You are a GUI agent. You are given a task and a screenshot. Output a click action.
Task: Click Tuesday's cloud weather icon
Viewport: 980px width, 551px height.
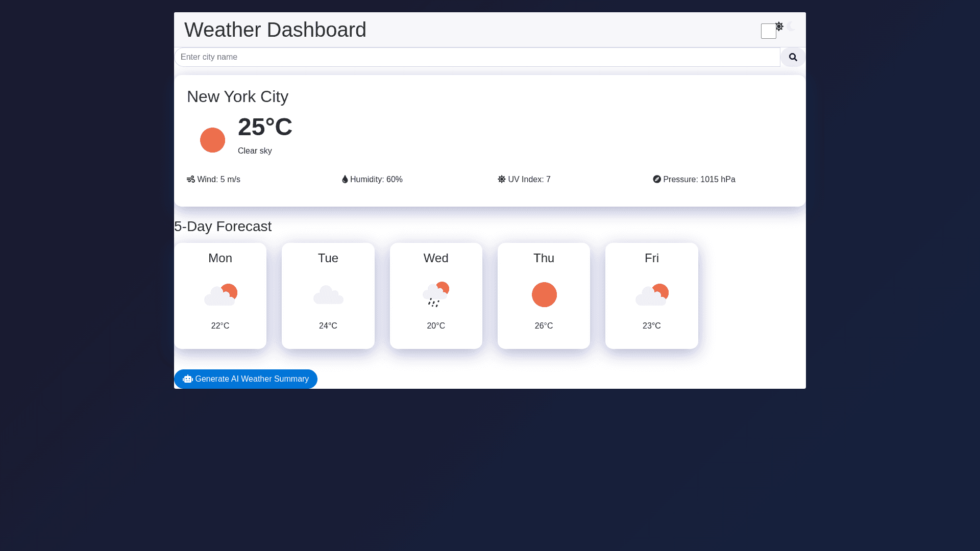coord(328,295)
